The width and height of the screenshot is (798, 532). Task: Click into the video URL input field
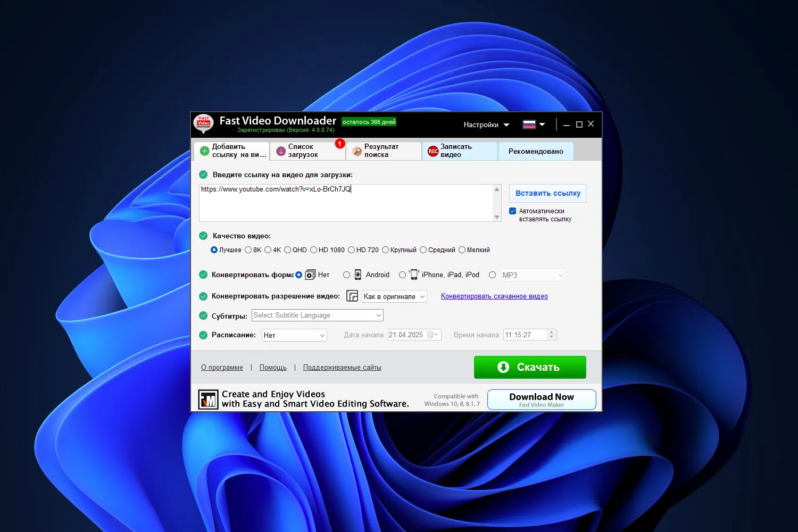[346, 203]
